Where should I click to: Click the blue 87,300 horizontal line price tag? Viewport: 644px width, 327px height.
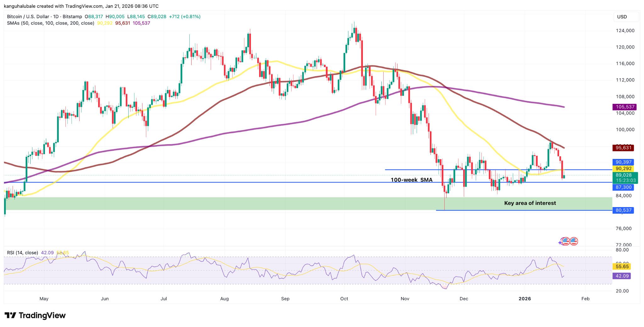(x=623, y=187)
